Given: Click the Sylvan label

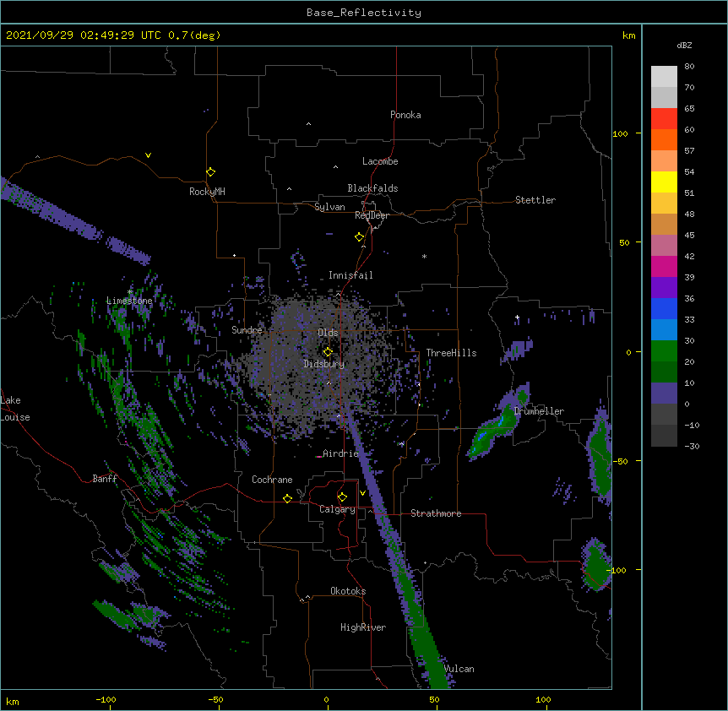Looking at the screenshot, I should point(329,207).
